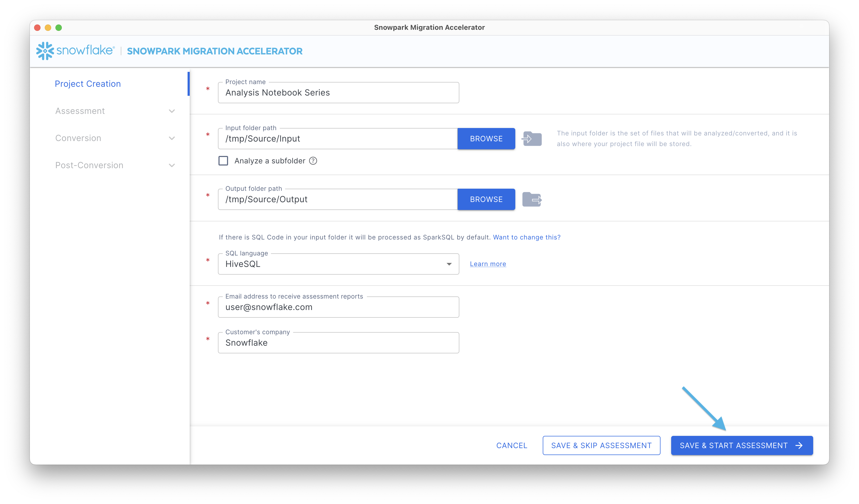Viewport: 859px width, 504px height.
Task: Click Save & Skip Assessment button
Action: [601, 445]
